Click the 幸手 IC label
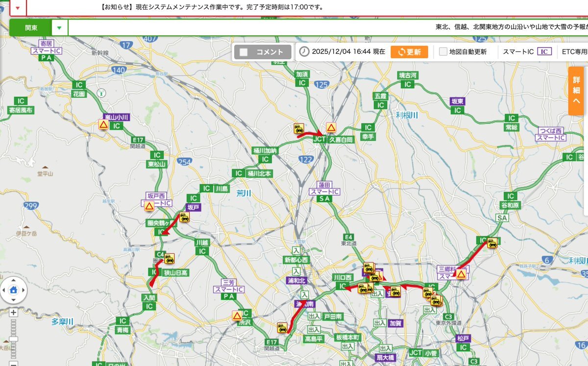The width and height of the screenshot is (588, 366). pyautogui.click(x=368, y=137)
